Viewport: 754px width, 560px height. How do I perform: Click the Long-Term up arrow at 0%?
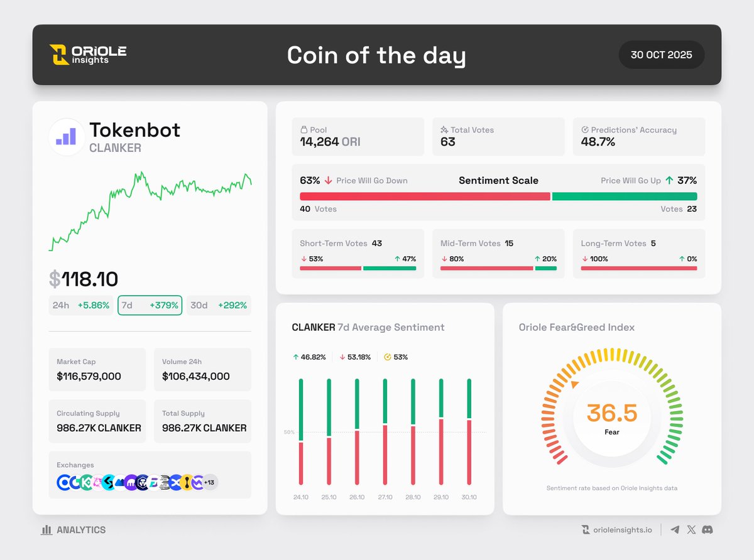[682, 259]
